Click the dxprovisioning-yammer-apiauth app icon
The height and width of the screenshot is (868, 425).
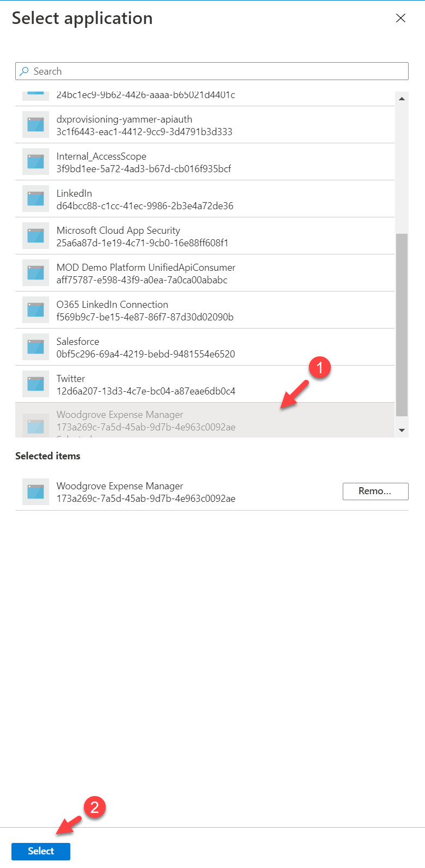click(x=35, y=125)
